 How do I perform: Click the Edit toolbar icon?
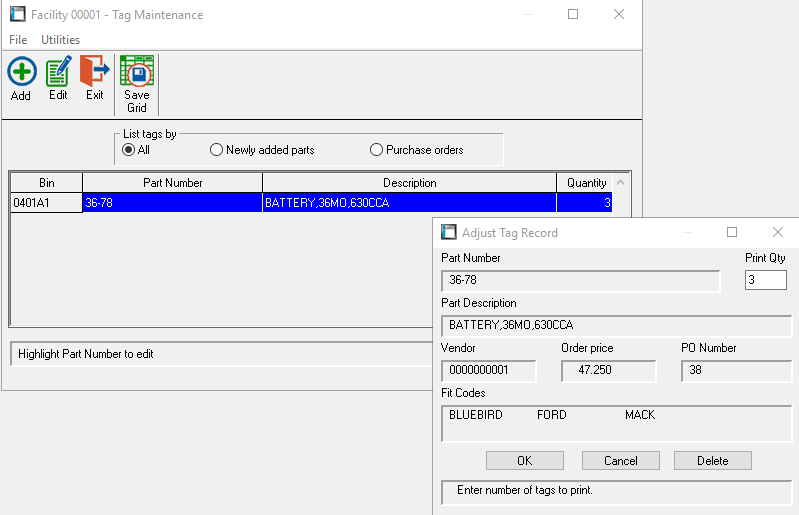[x=58, y=73]
